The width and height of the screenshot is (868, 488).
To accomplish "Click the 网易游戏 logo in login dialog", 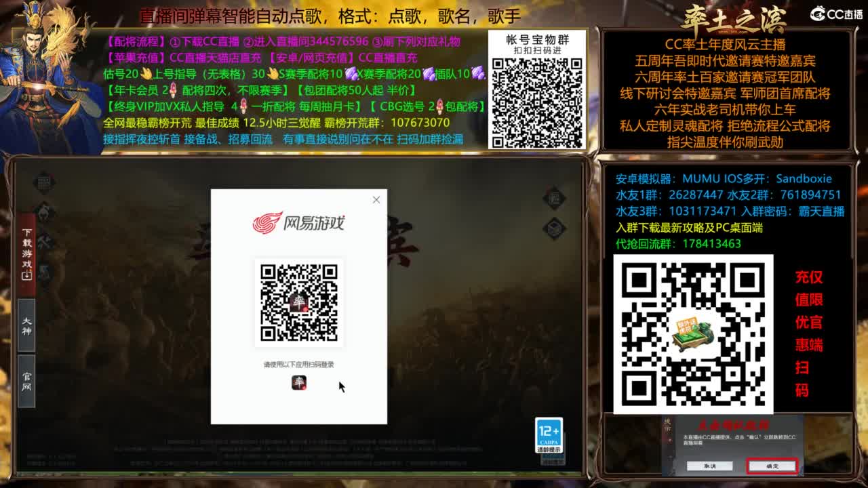I will (298, 222).
